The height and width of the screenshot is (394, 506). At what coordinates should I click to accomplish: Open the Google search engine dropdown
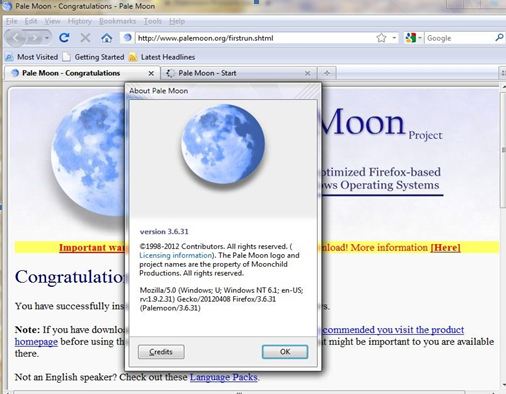413,38
